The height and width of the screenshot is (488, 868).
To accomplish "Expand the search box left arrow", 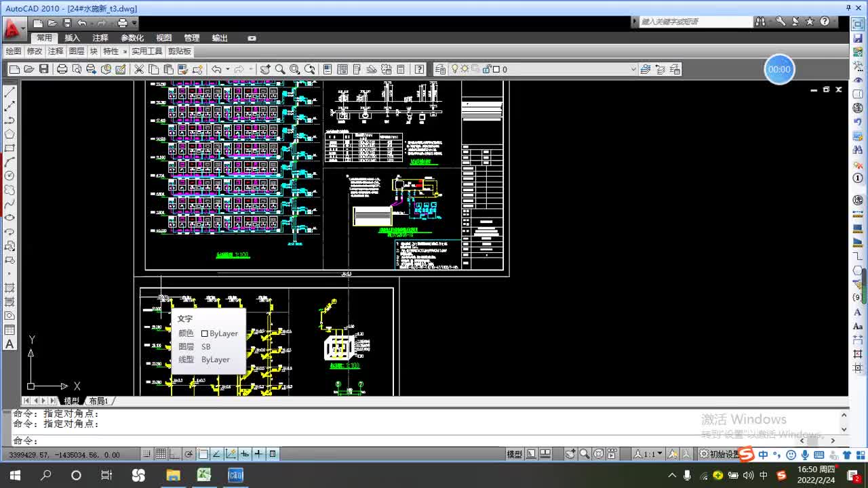I will pyautogui.click(x=635, y=22).
